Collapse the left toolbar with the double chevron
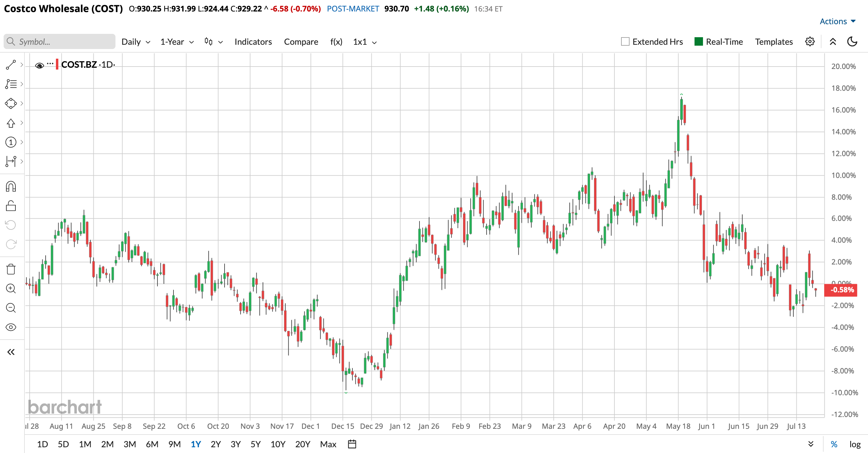 pyautogui.click(x=11, y=352)
